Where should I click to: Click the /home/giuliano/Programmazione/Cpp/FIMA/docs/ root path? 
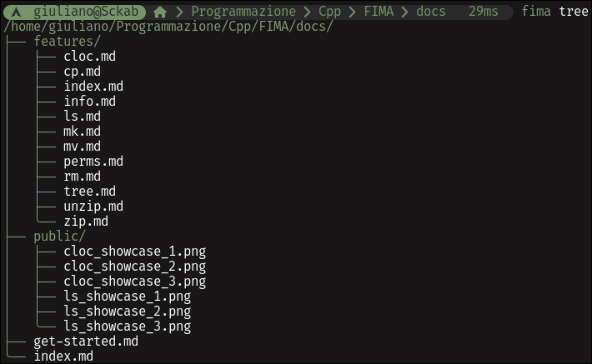(x=168, y=27)
